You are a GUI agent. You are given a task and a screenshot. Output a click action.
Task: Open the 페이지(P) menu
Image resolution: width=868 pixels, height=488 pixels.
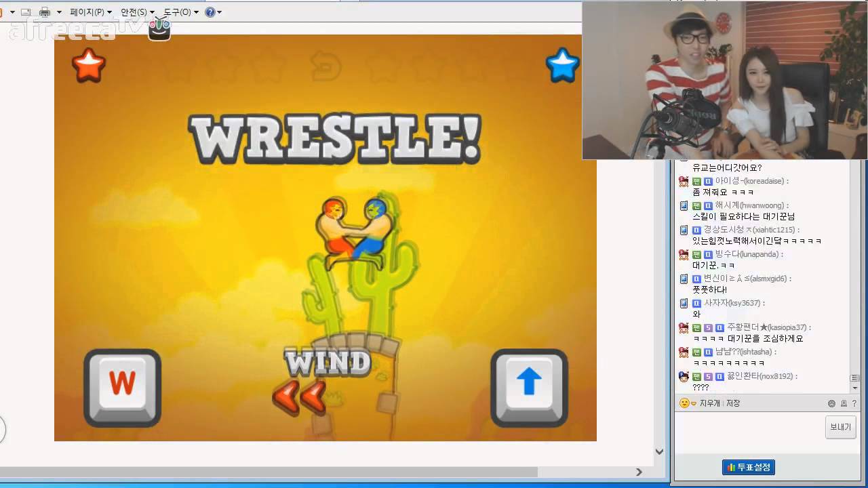click(x=87, y=12)
